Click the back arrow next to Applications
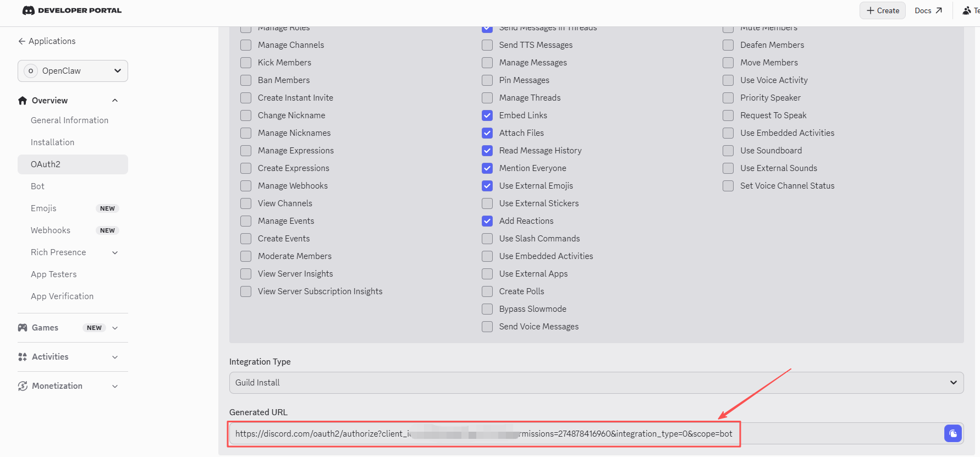The height and width of the screenshot is (457, 980). click(x=22, y=41)
